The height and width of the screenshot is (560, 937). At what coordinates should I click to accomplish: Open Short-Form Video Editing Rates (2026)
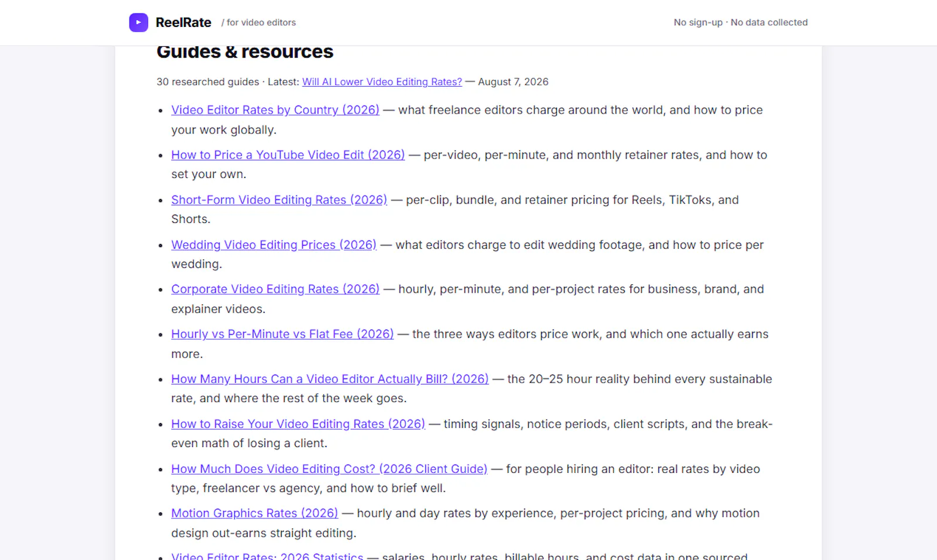click(279, 200)
